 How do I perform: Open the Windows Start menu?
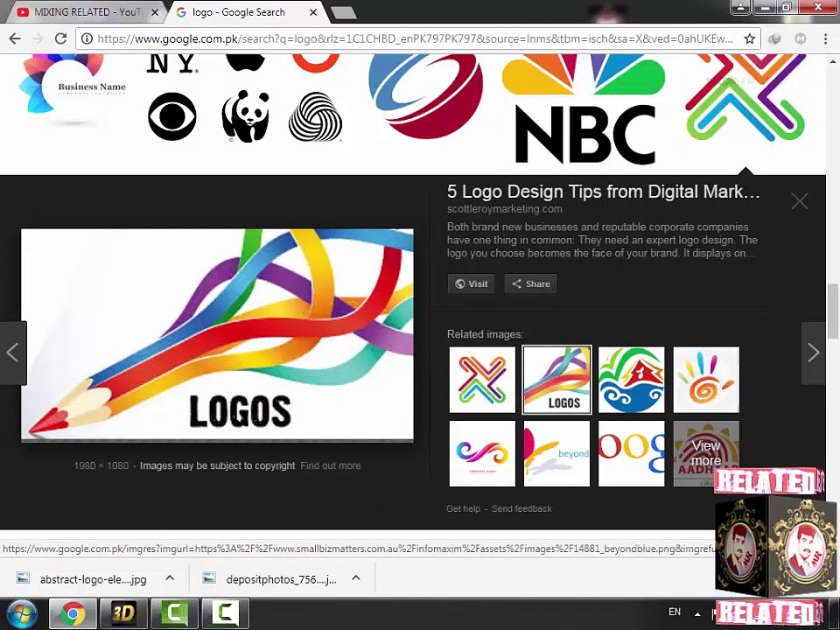20,614
